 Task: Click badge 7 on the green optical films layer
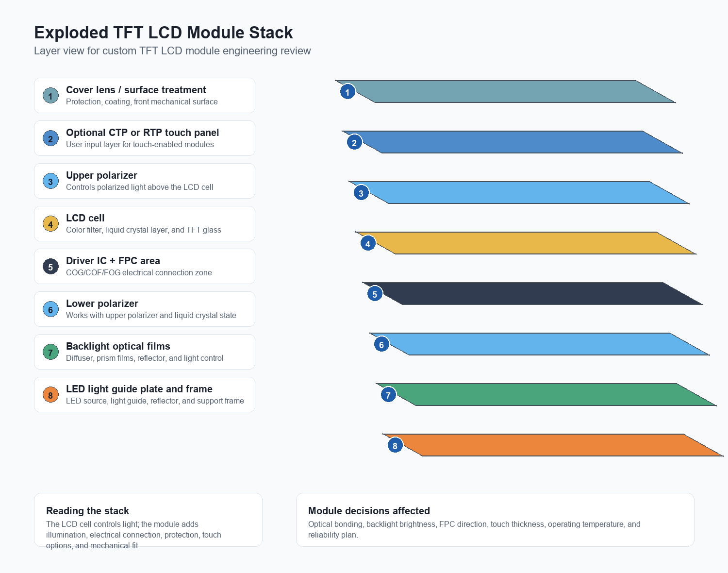click(388, 395)
